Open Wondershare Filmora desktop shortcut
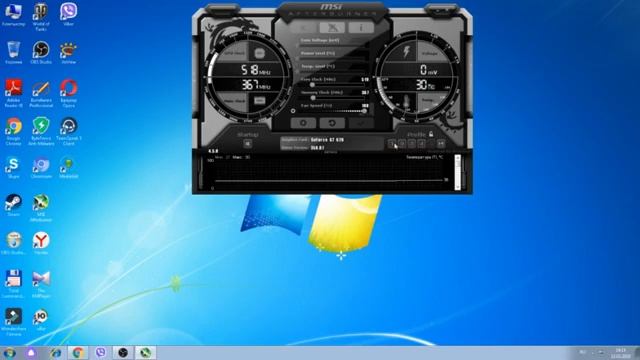 click(13, 322)
